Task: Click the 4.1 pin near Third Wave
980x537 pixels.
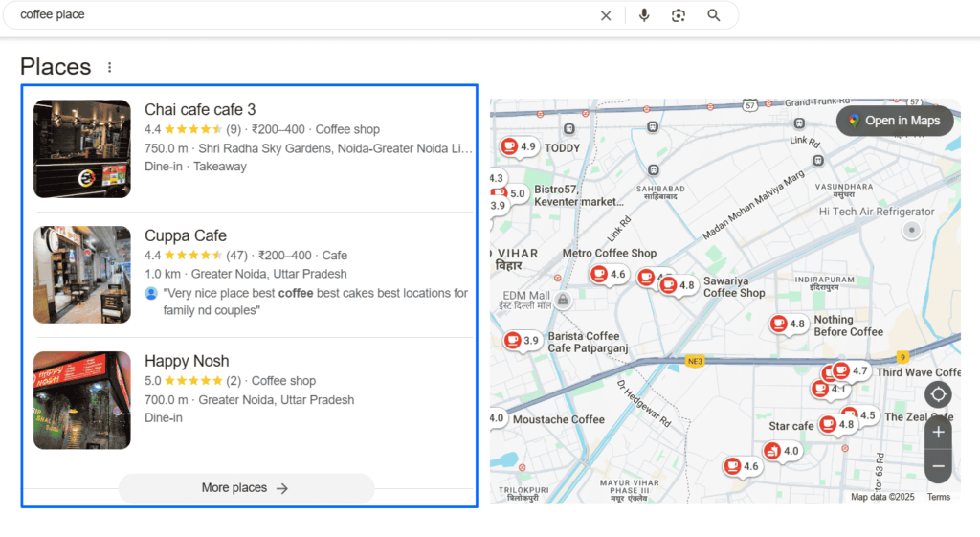Action: 829,389
